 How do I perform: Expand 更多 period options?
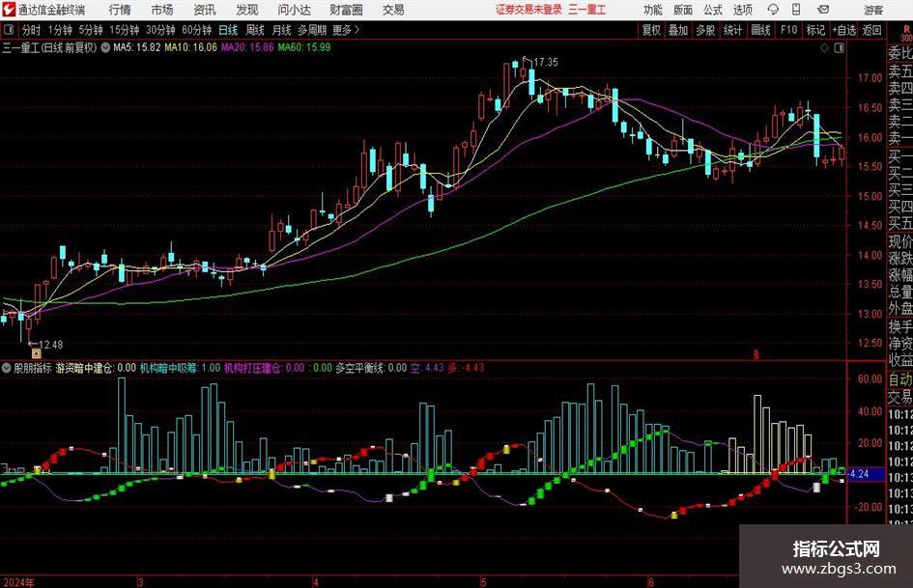347,30
